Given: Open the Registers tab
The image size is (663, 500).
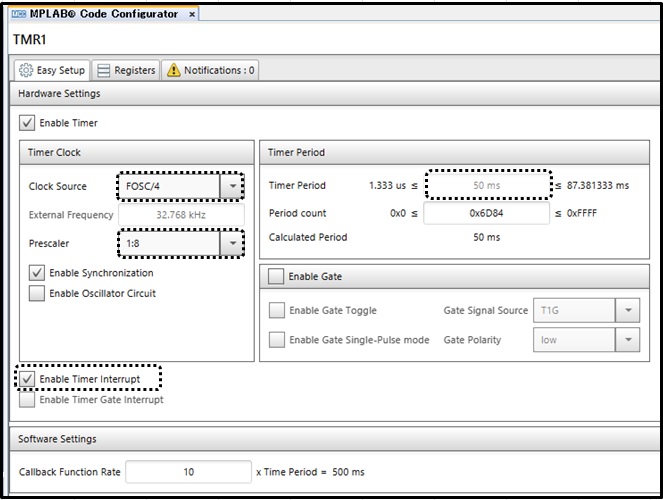Looking at the screenshot, I should pos(126,70).
